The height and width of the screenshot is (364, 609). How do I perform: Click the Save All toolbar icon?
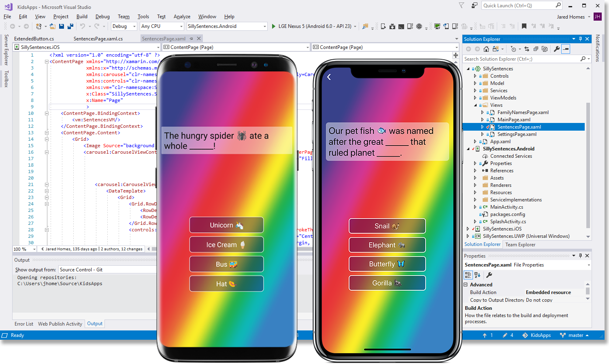[x=70, y=26]
